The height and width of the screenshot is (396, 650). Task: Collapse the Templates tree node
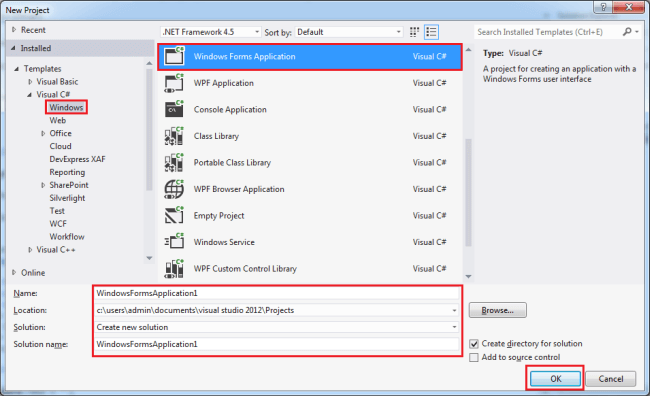click(x=17, y=69)
